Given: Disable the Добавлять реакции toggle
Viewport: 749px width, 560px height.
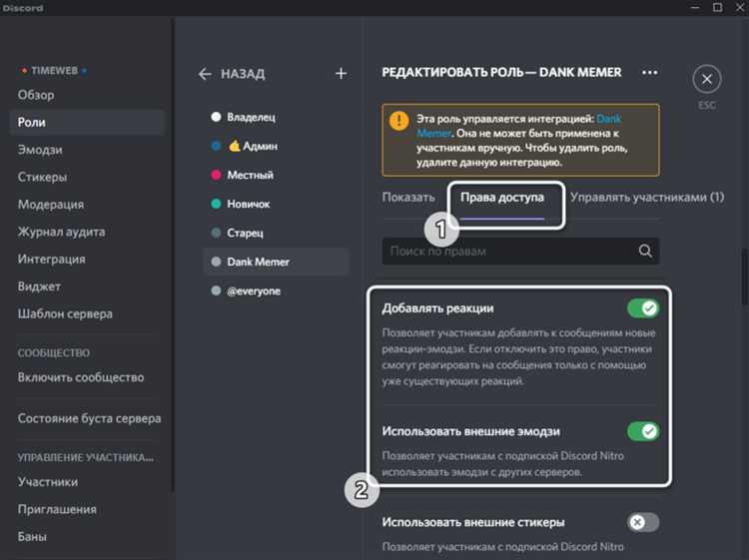Looking at the screenshot, I should [643, 308].
